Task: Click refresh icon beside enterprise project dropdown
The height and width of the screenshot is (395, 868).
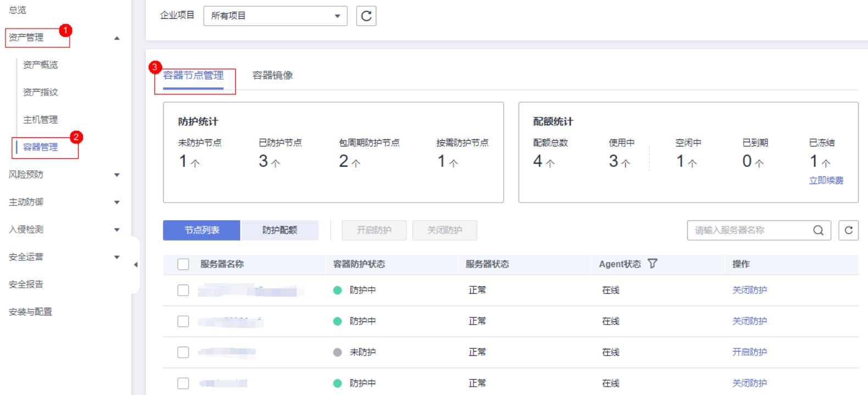Action: (x=366, y=16)
